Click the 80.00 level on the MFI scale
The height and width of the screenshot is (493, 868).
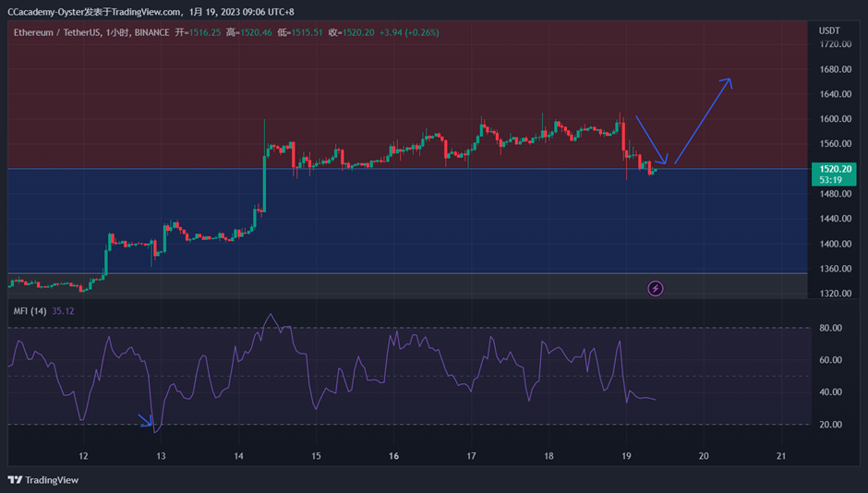[831, 328]
